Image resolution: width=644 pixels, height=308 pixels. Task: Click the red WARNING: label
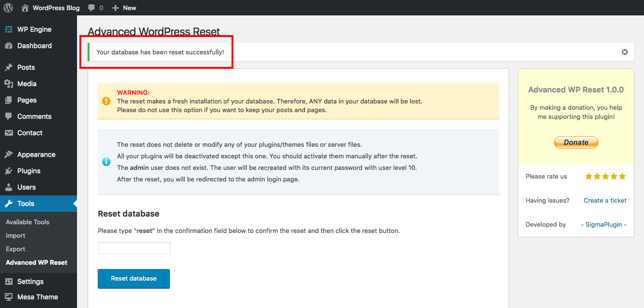133,92
